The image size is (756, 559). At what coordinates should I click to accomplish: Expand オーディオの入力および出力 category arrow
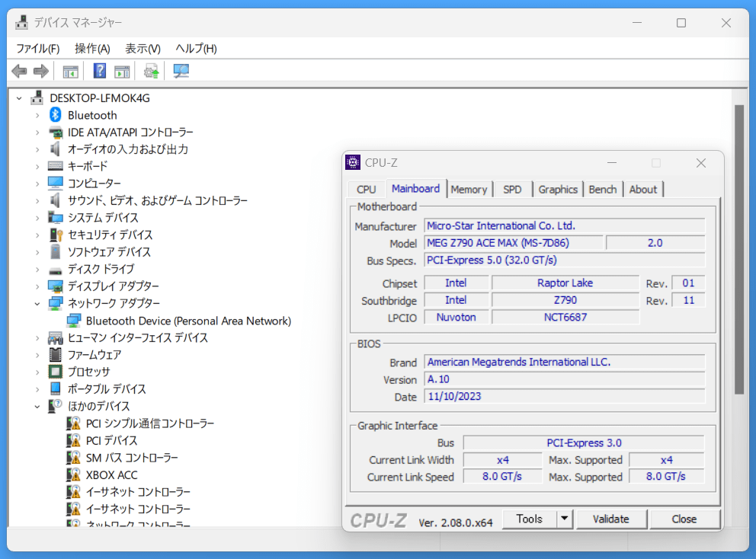pos(37,149)
